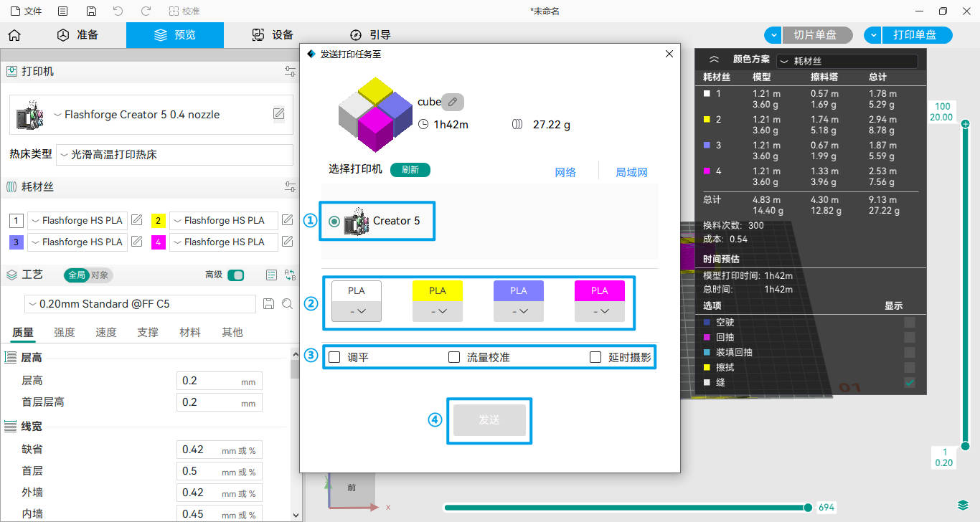This screenshot has height=522, width=980.
Task: Collapse the color scheme legend panel
Action: click(714, 61)
